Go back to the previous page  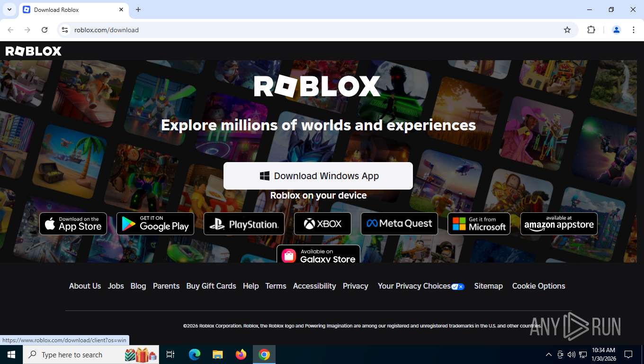[x=10, y=30]
